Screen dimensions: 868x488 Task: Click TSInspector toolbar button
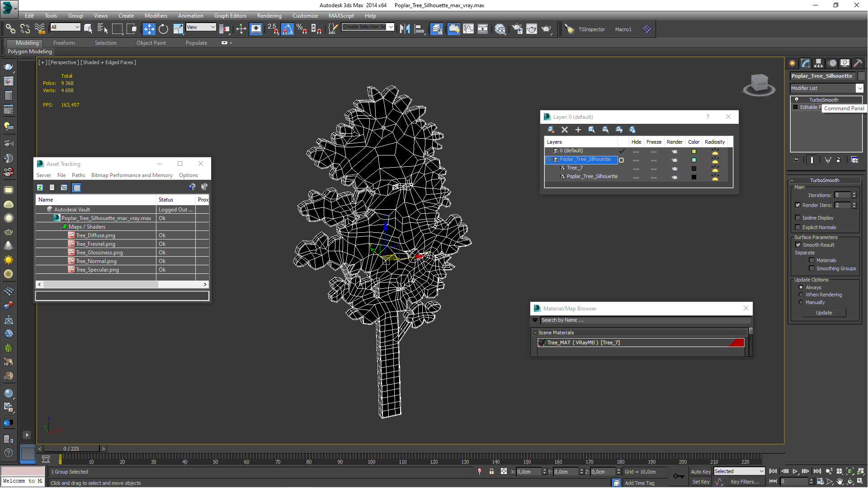click(591, 29)
